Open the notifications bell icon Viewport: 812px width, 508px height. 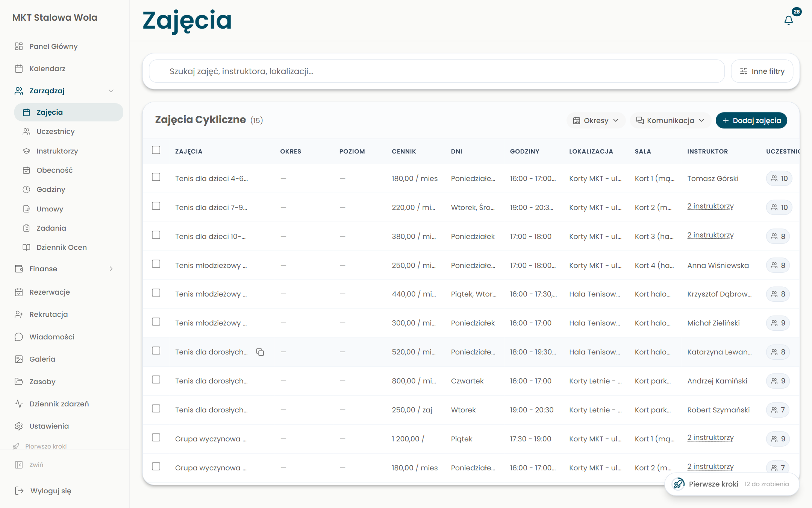tap(788, 20)
